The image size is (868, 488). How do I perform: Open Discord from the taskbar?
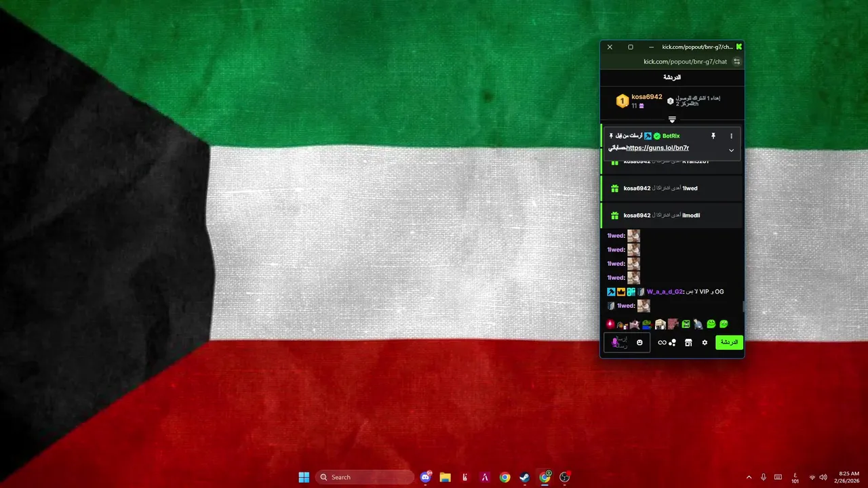tap(425, 477)
